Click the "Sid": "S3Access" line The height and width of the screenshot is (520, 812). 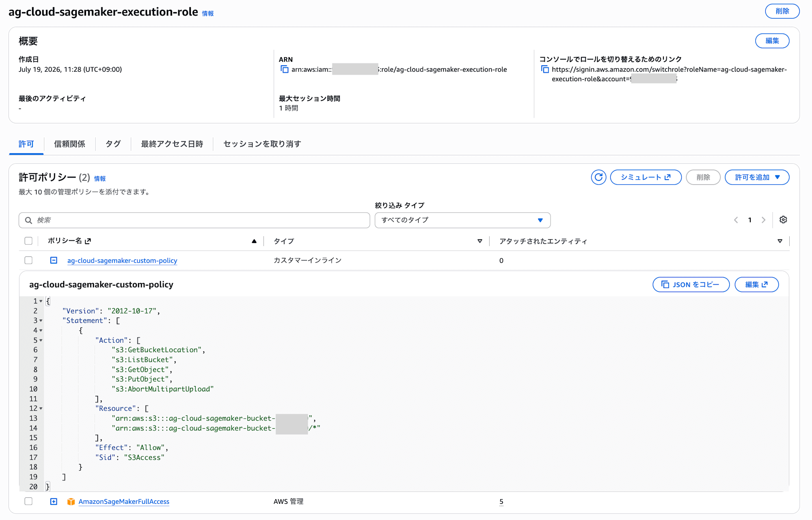[x=130, y=458]
